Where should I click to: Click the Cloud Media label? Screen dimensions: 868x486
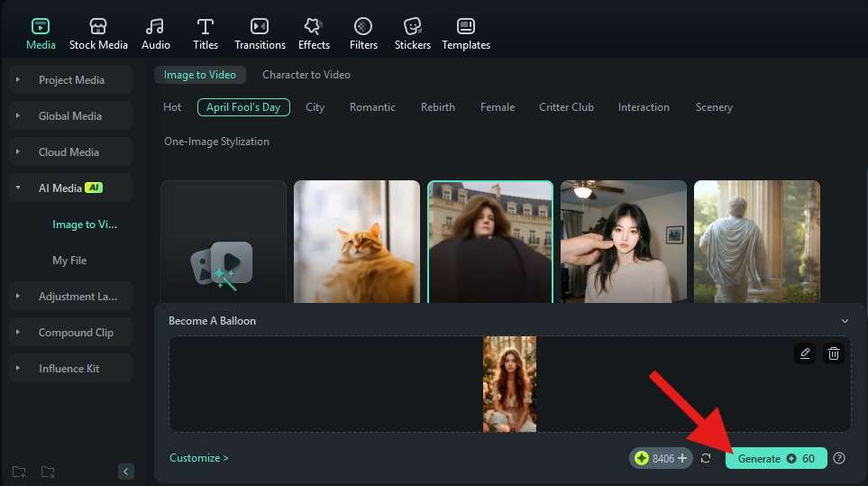pos(69,151)
